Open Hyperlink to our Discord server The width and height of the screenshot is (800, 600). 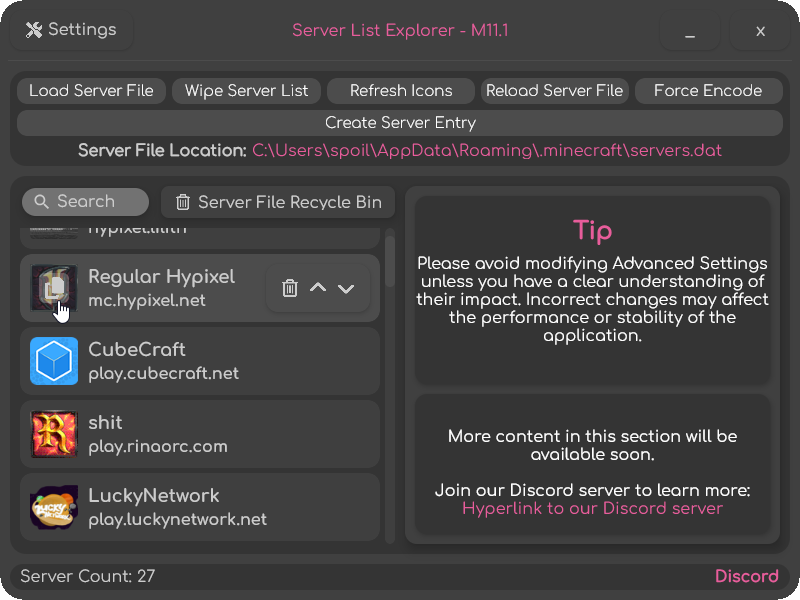592,509
